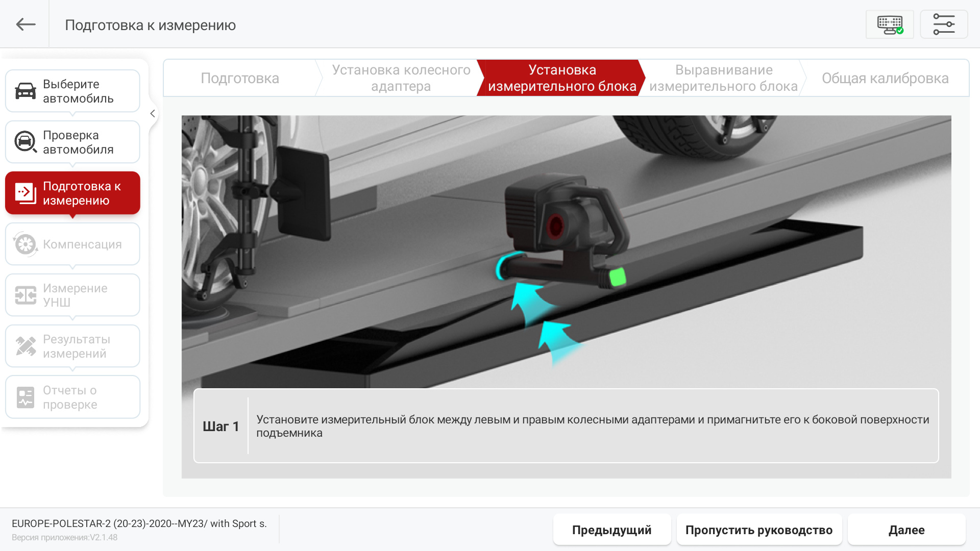The height and width of the screenshot is (551, 980).
Task: Click the vehicle inspection magnifier icon
Action: coord(25,142)
